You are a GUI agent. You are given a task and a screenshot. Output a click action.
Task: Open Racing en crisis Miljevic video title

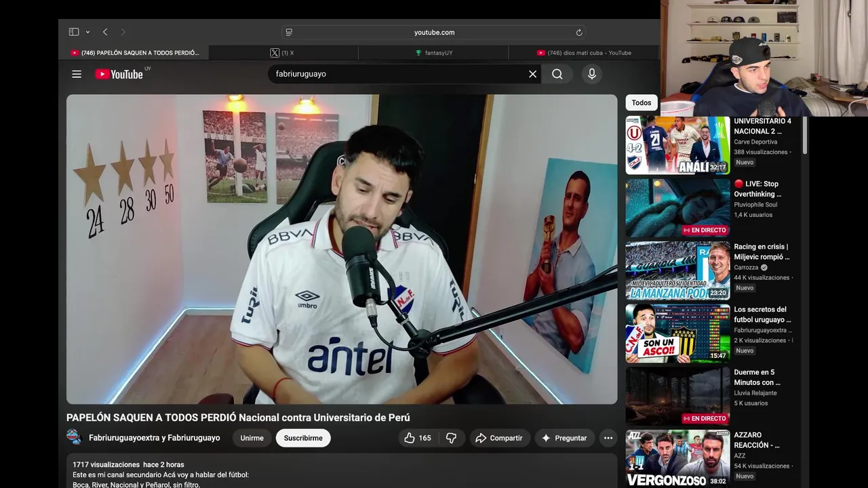(762, 251)
